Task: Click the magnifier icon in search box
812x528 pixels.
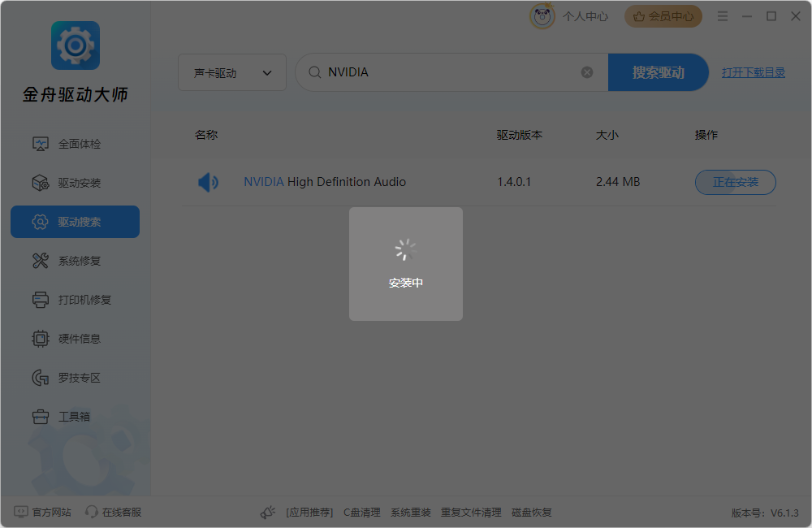Action: 314,72
